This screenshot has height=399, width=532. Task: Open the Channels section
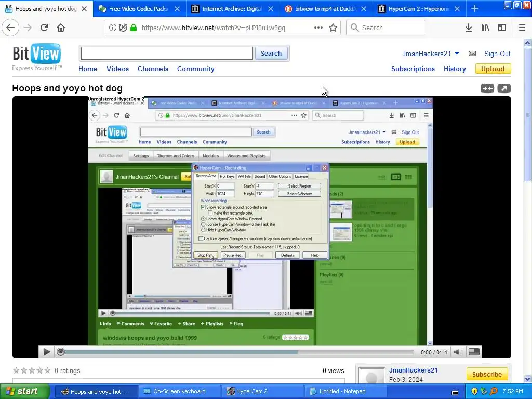pyautogui.click(x=153, y=69)
